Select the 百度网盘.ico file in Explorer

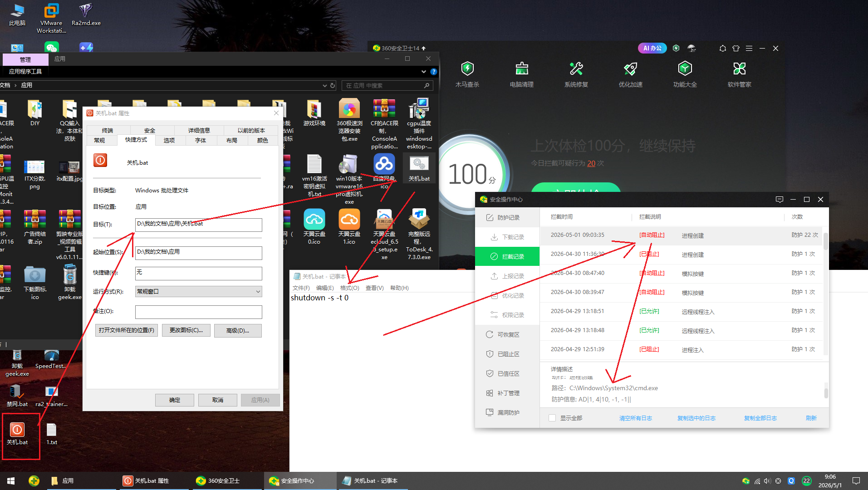pyautogui.click(x=384, y=171)
